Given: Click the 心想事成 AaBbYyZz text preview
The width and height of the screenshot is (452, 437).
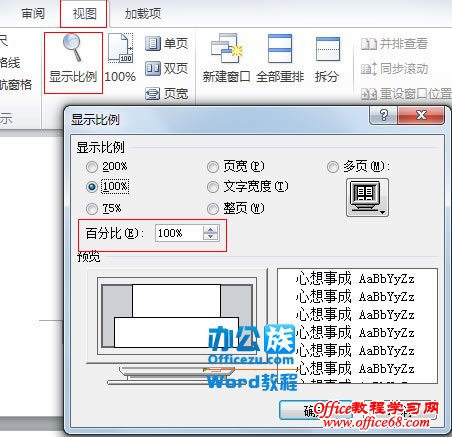Looking at the screenshot, I should pos(357,326).
